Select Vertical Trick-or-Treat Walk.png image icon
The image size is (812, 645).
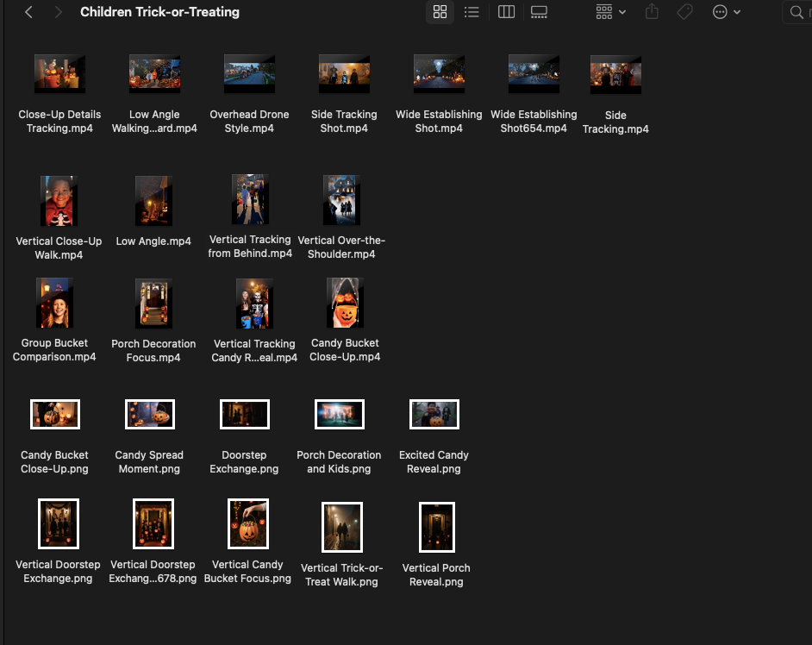coord(342,528)
